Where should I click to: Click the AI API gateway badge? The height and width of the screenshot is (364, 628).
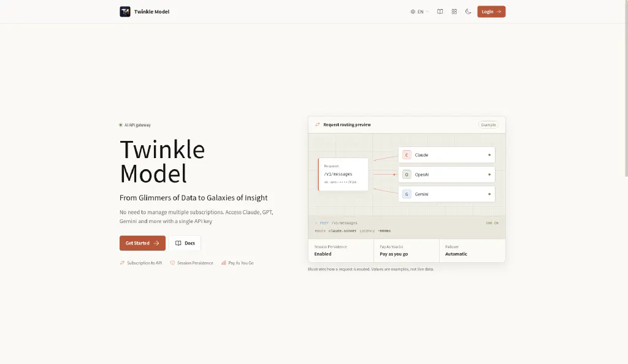pyautogui.click(x=135, y=125)
